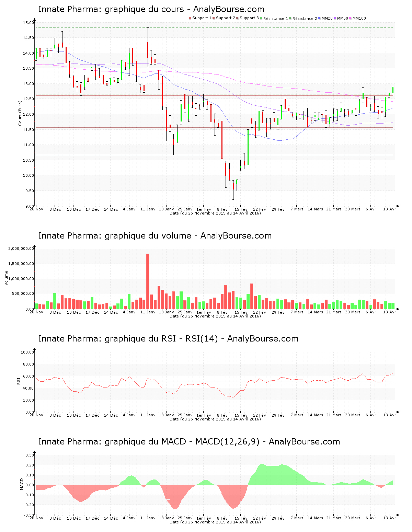This screenshot has height=532, width=412.
Task: Click the Résistance 1 legend label
Action: (x=276, y=19)
